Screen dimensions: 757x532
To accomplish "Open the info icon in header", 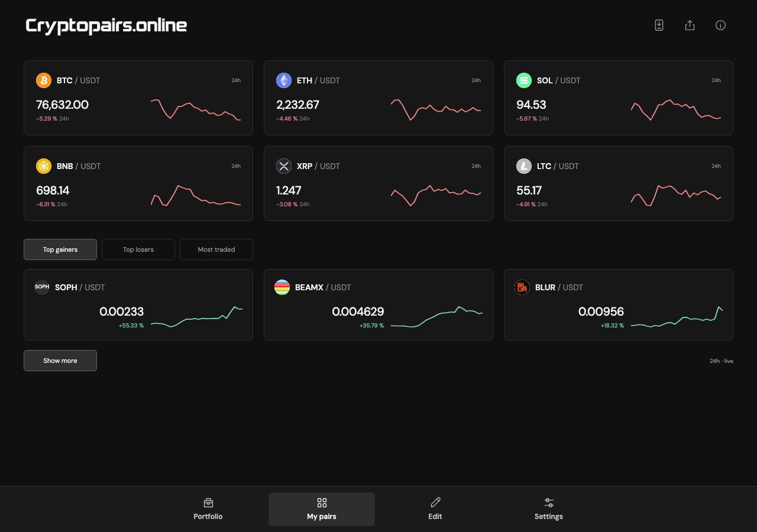I will pos(720,25).
